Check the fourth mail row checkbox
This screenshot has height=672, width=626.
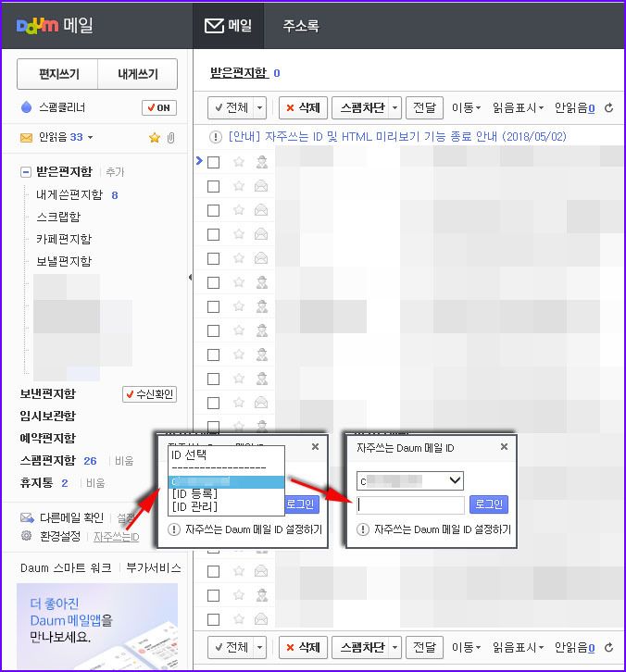pyautogui.click(x=214, y=234)
